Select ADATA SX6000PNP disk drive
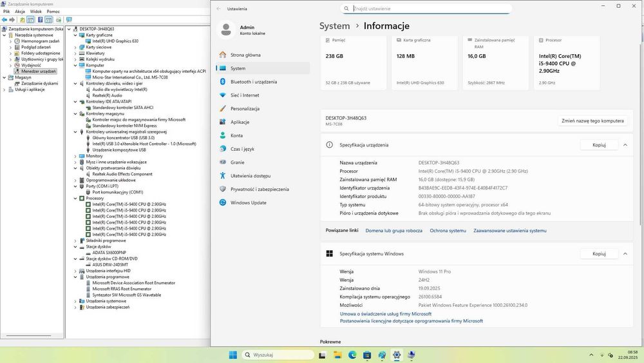This screenshot has height=363, width=644. pyautogui.click(x=109, y=253)
